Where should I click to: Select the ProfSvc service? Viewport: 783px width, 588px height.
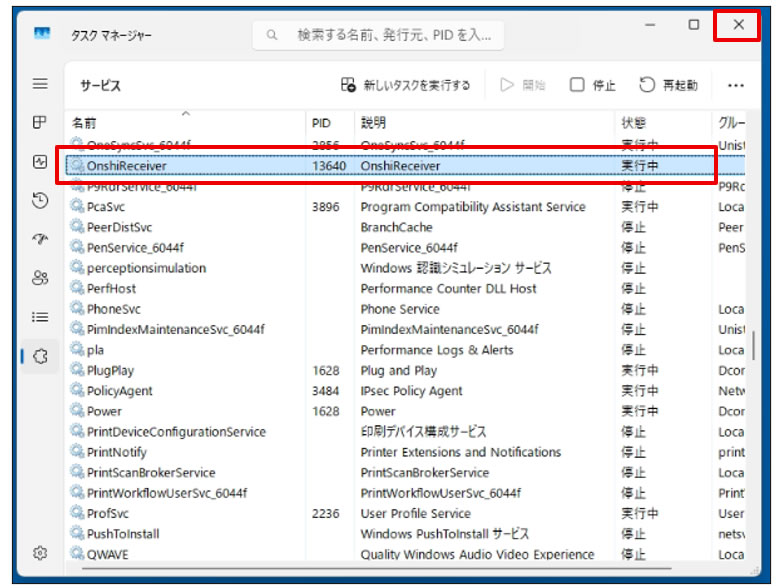coord(108,514)
